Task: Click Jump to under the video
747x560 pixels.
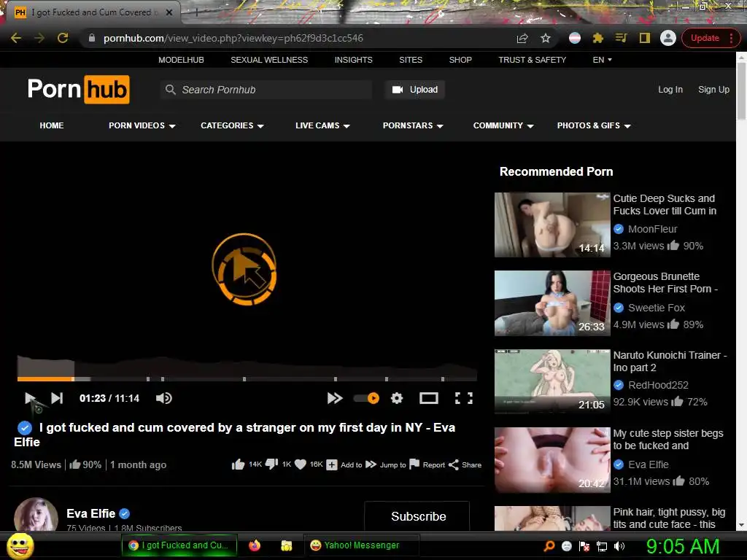Action: point(385,464)
